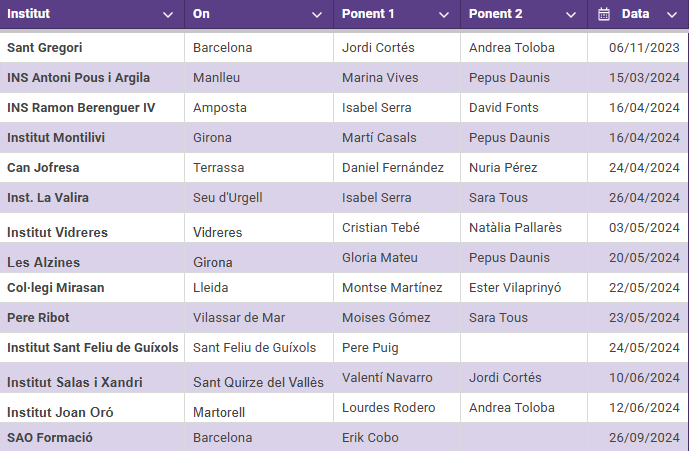Open the On column dropdown chevron
Viewport: 689px width, 451px height.
pos(317,15)
